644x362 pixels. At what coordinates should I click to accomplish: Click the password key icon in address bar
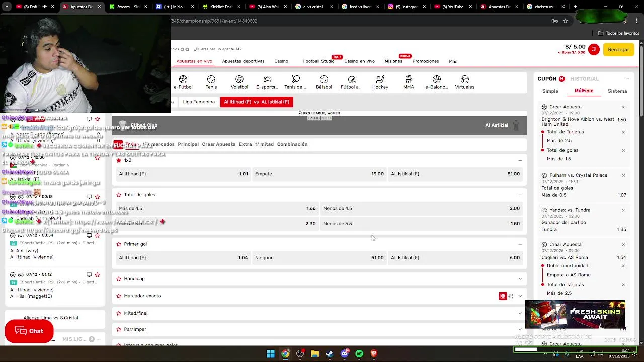554,21
